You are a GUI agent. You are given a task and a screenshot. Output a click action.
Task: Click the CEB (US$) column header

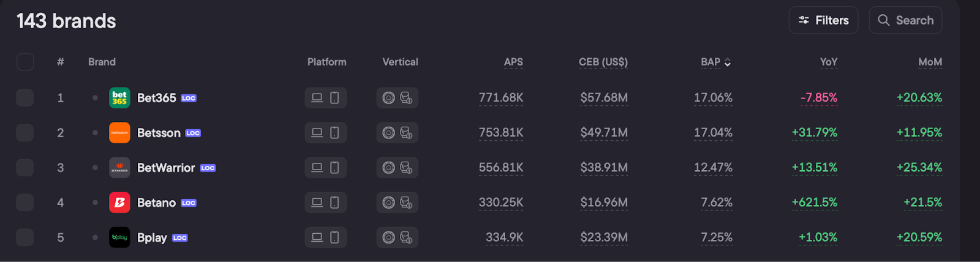pyautogui.click(x=603, y=62)
